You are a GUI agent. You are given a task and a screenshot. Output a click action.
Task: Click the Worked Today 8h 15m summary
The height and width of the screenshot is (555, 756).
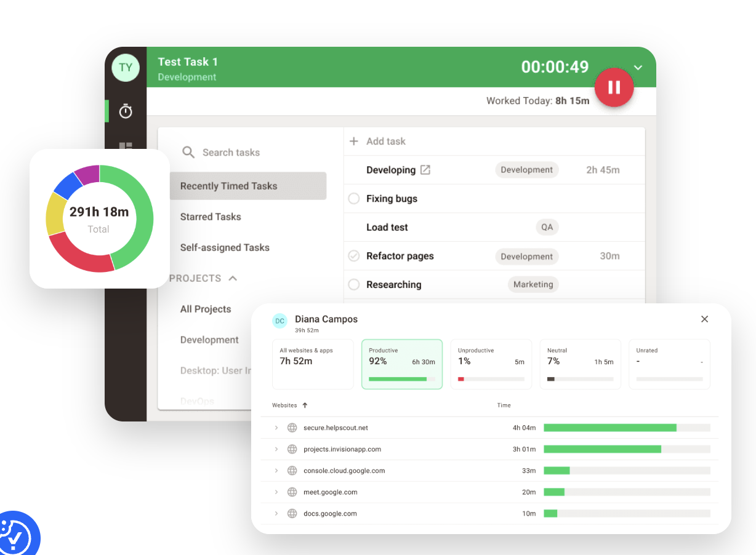click(538, 101)
